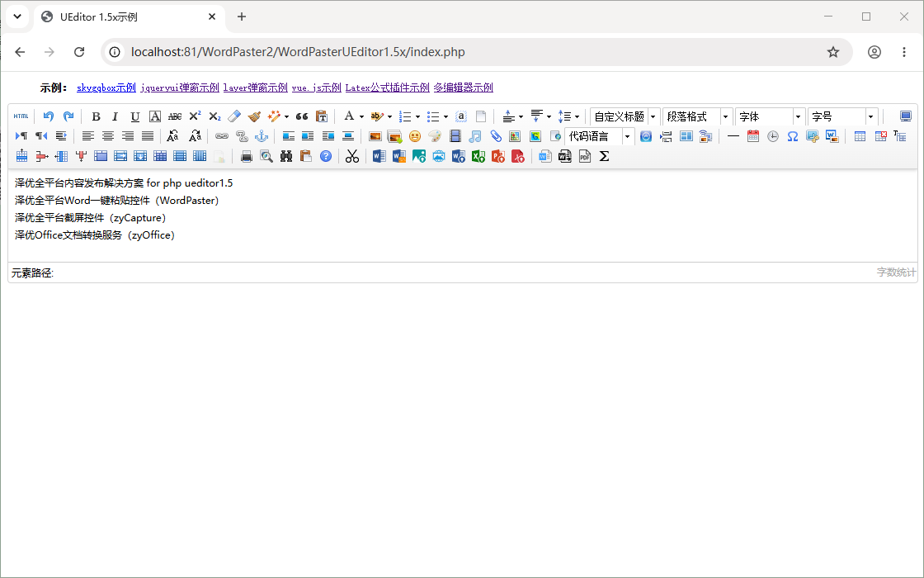Open the vue.js示例 link
Screen dimensions: 924x578
point(317,88)
